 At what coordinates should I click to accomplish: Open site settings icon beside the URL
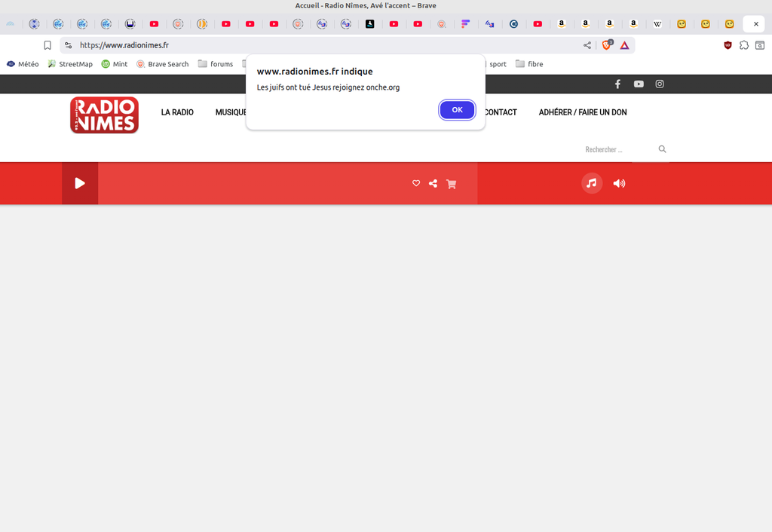(x=69, y=45)
